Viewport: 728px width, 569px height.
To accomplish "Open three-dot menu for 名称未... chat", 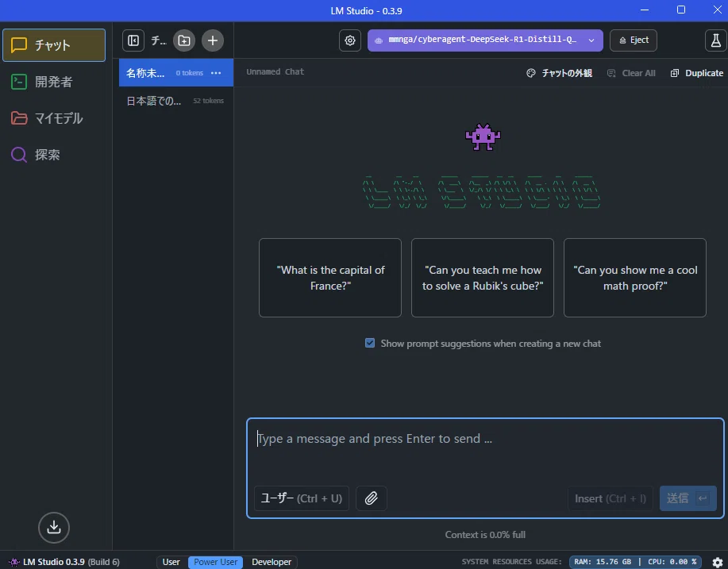I will (x=216, y=73).
